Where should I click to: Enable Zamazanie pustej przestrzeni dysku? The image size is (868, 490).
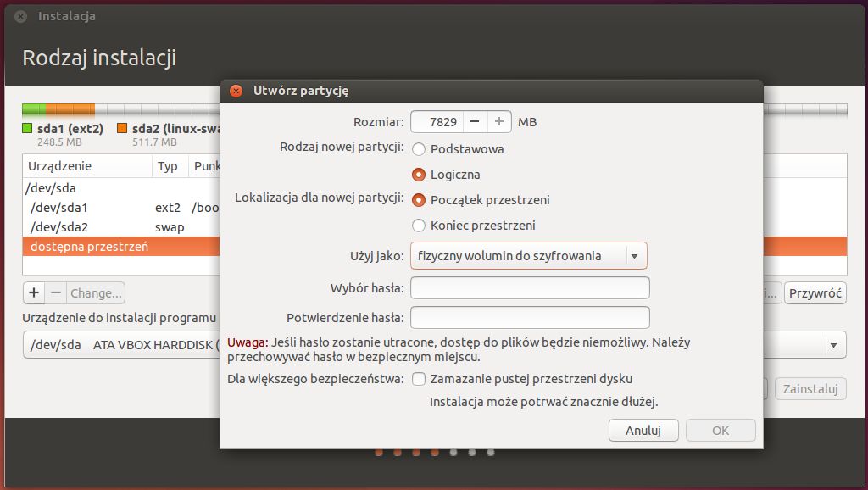(x=419, y=379)
